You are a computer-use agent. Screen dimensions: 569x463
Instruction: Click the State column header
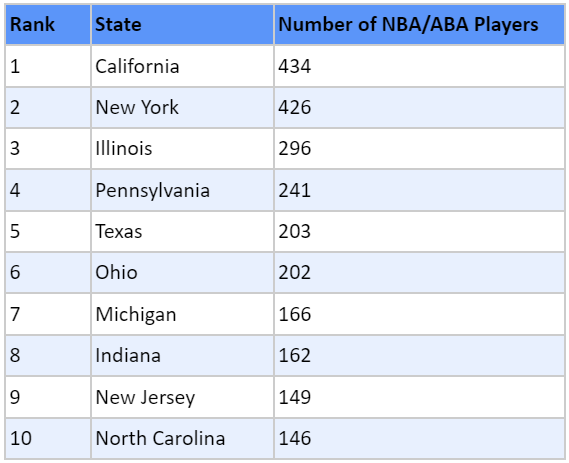coord(183,25)
